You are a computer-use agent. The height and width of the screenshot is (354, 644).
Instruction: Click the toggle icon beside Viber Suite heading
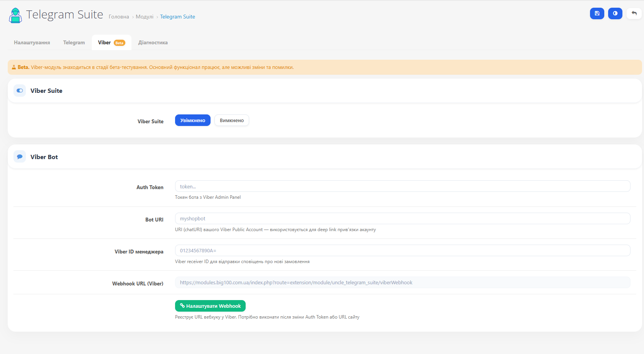(20, 91)
